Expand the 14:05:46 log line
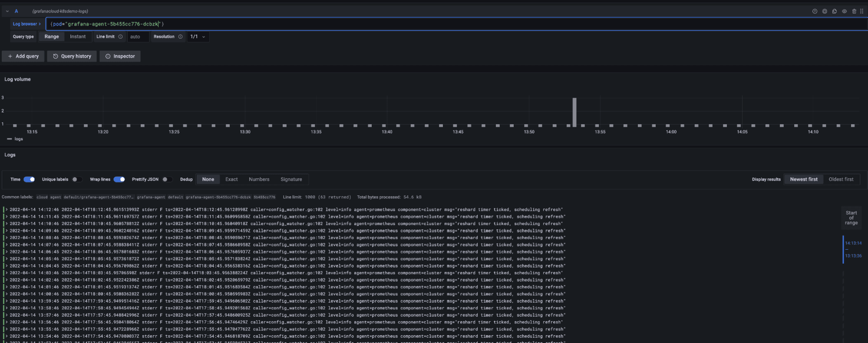 click(7, 259)
